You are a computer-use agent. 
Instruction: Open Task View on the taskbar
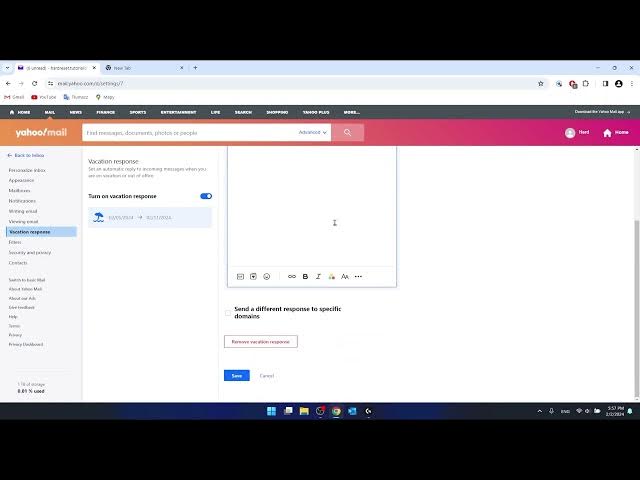(288, 411)
